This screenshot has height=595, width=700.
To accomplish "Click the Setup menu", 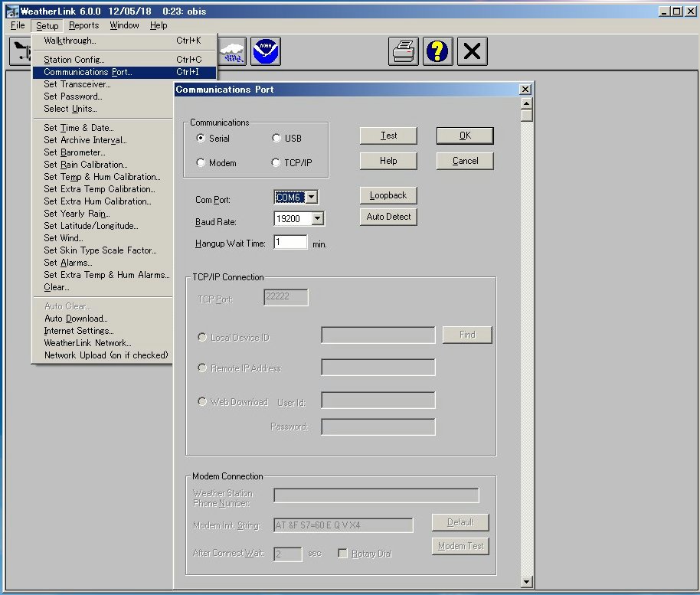I will click(x=47, y=25).
